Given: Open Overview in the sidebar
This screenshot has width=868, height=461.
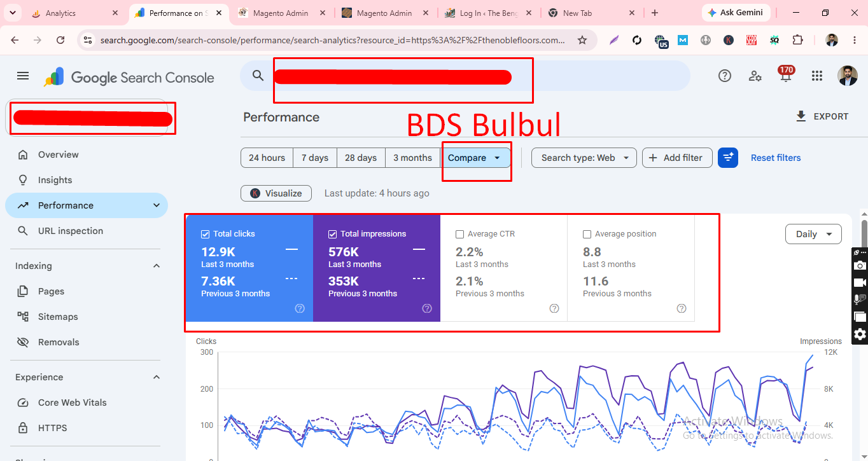Looking at the screenshot, I should pyautogui.click(x=87, y=155).
